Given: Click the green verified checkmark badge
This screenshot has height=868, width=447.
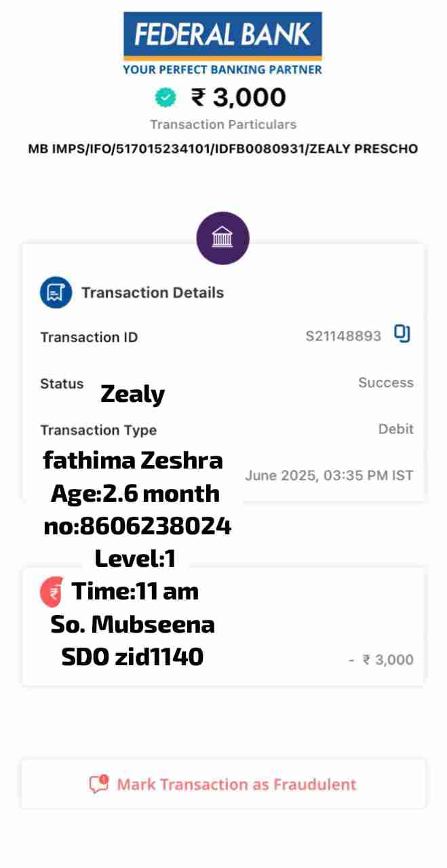Looking at the screenshot, I should (165, 98).
